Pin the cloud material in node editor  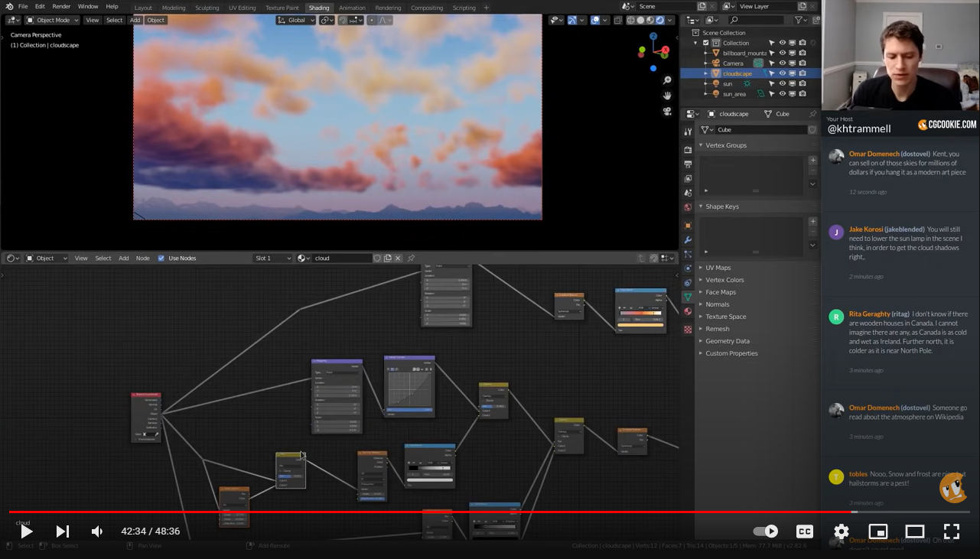click(x=411, y=258)
